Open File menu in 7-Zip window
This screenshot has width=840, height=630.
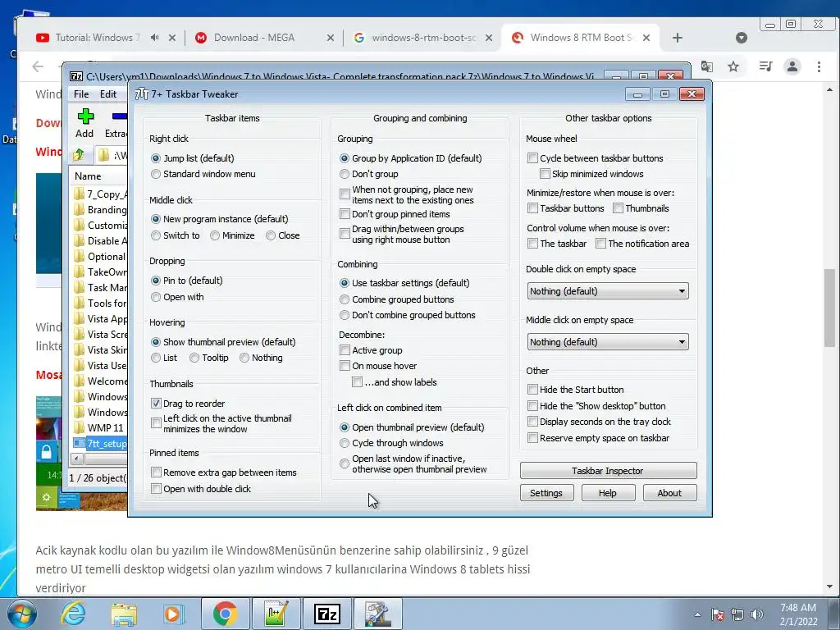click(81, 94)
